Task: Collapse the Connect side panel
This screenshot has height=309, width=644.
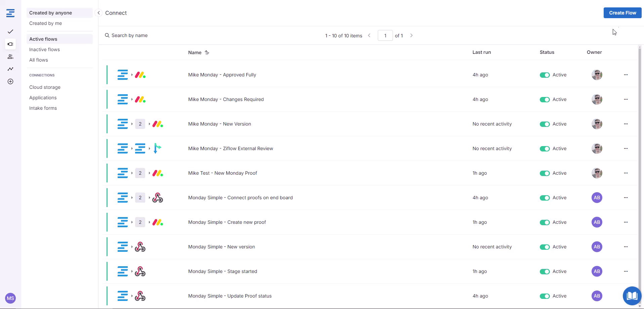Action: click(x=98, y=13)
